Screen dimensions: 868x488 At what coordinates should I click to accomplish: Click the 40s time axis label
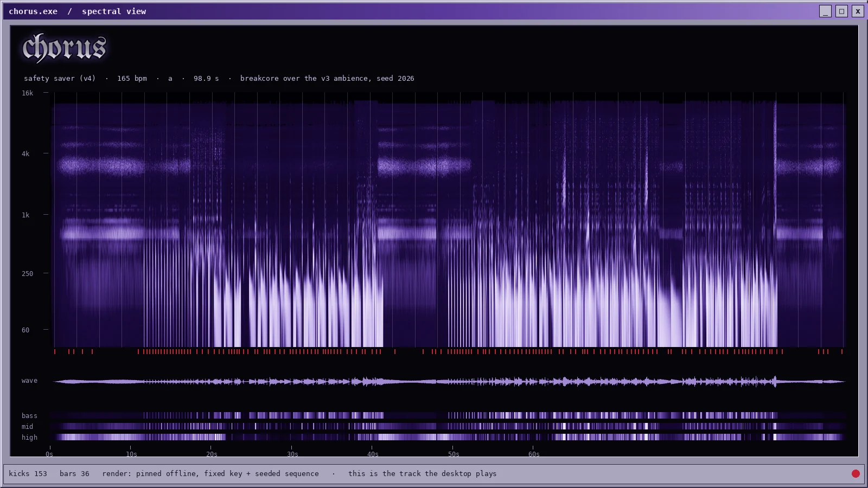pos(373,454)
